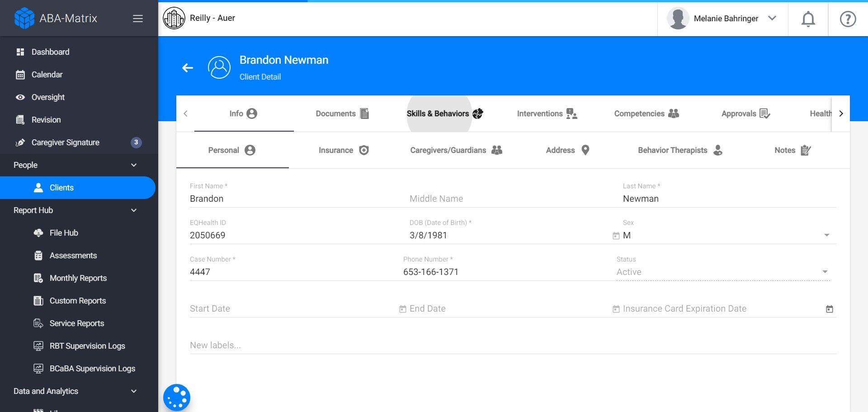Click the DOB date field
868x412 pixels.
click(x=510, y=235)
